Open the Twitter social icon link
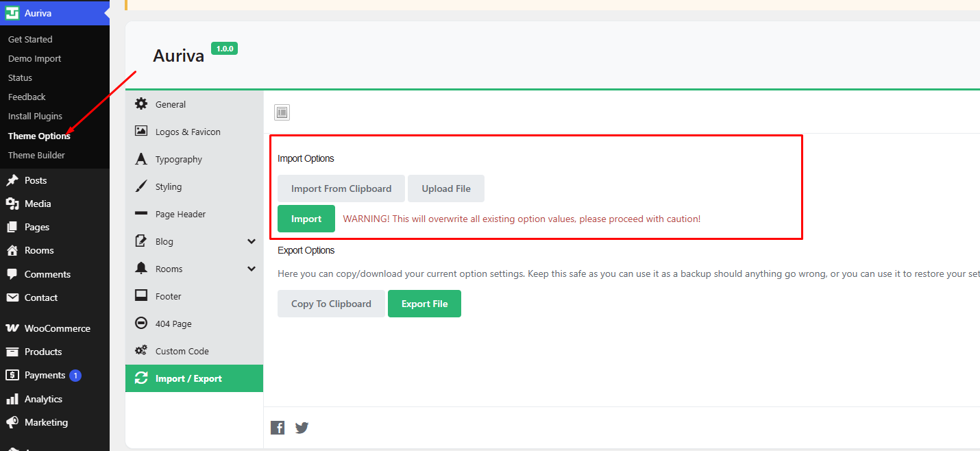 pyautogui.click(x=302, y=428)
